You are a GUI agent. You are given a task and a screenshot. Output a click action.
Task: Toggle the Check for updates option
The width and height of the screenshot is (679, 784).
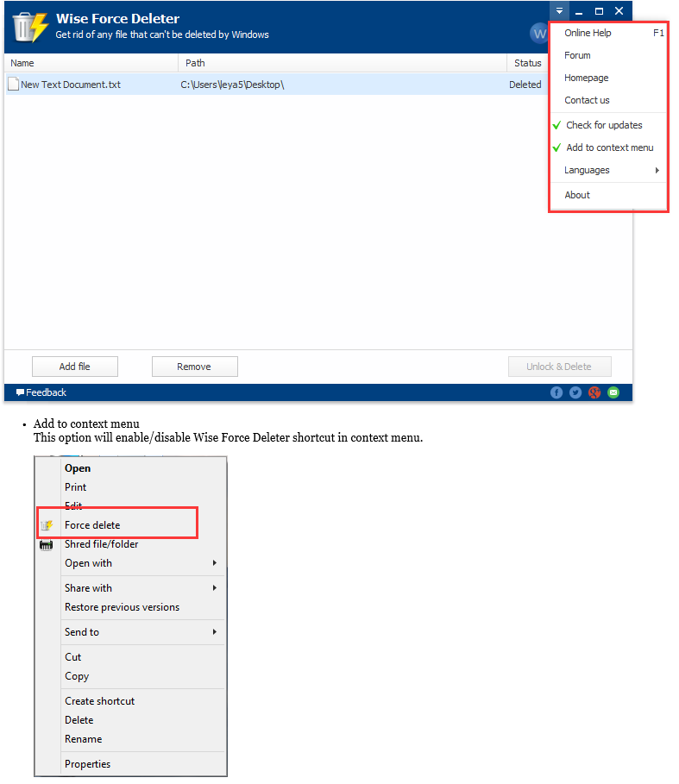[x=608, y=125]
